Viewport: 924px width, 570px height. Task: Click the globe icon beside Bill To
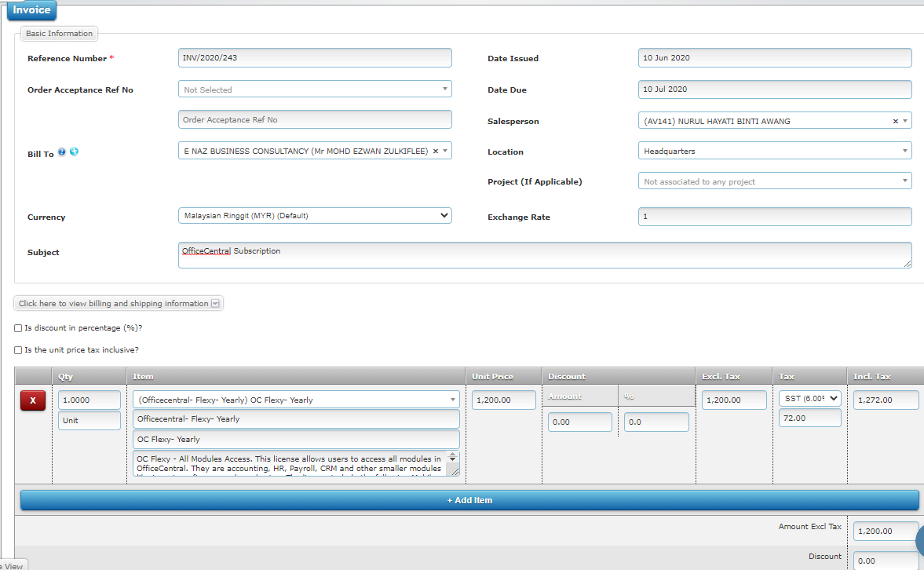[75, 152]
